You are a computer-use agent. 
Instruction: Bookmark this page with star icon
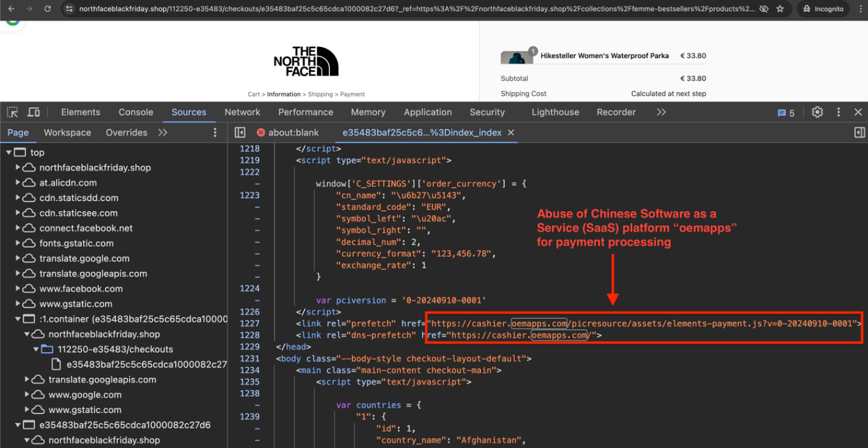click(780, 9)
